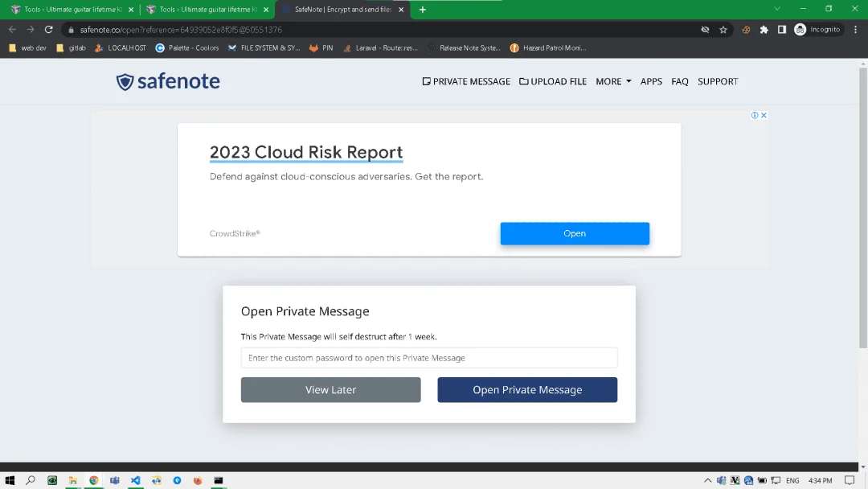
Task: Open the Laravel - Route::res... bookmark
Action: (380, 48)
